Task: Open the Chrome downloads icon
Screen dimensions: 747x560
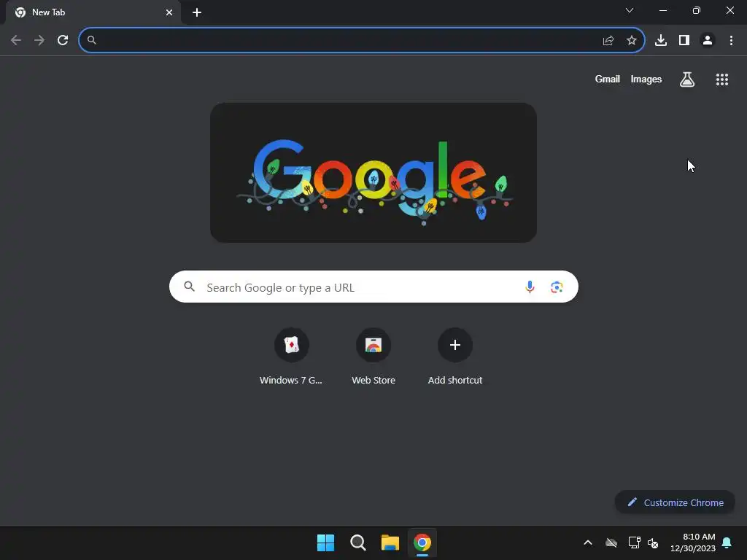Action: click(661, 41)
